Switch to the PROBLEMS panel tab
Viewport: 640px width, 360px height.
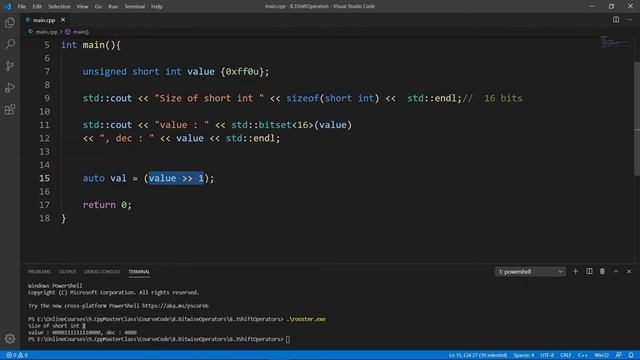pyautogui.click(x=40, y=271)
